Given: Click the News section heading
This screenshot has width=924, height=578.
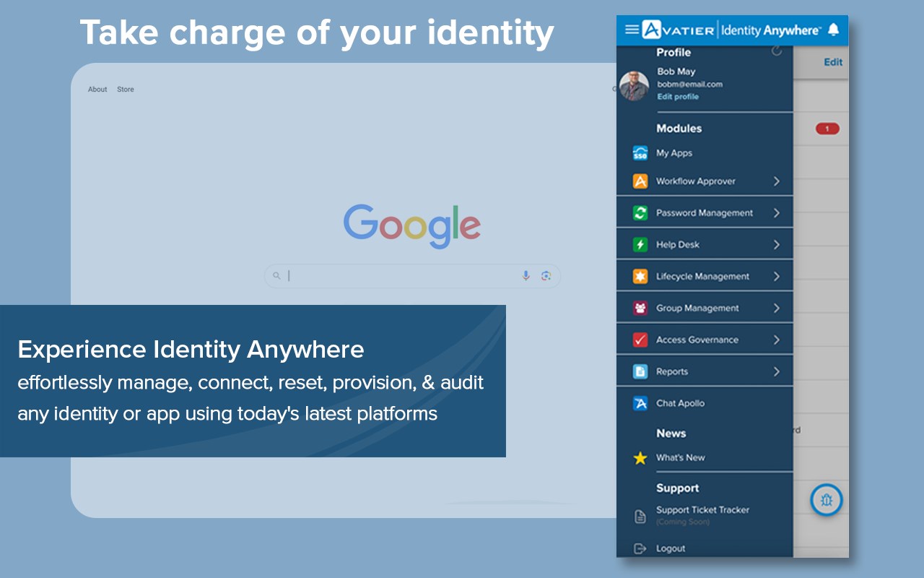Looking at the screenshot, I should pyautogui.click(x=671, y=433).
